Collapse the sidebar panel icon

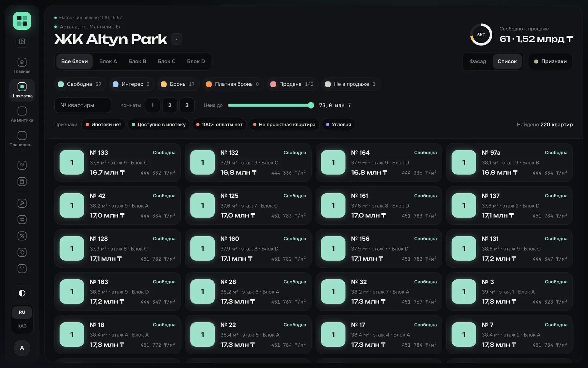point(22,41)
